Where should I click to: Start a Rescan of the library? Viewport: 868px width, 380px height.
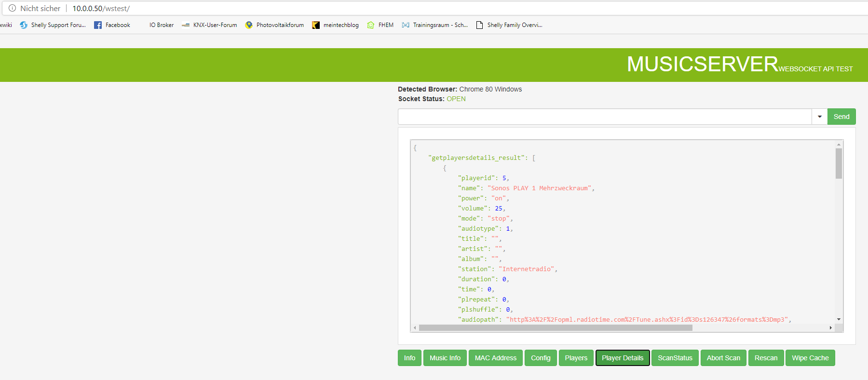[766, 358]
